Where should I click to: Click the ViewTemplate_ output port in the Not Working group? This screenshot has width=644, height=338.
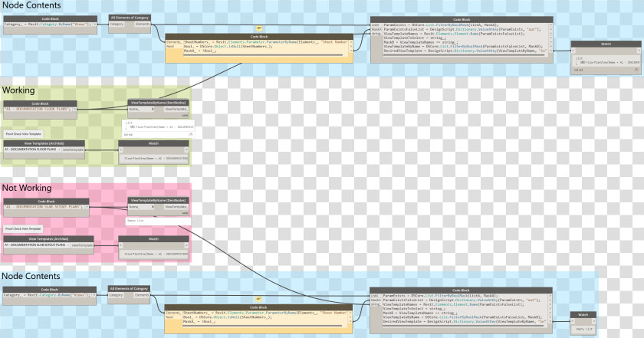pyautogui.click(x=176, y=207)
